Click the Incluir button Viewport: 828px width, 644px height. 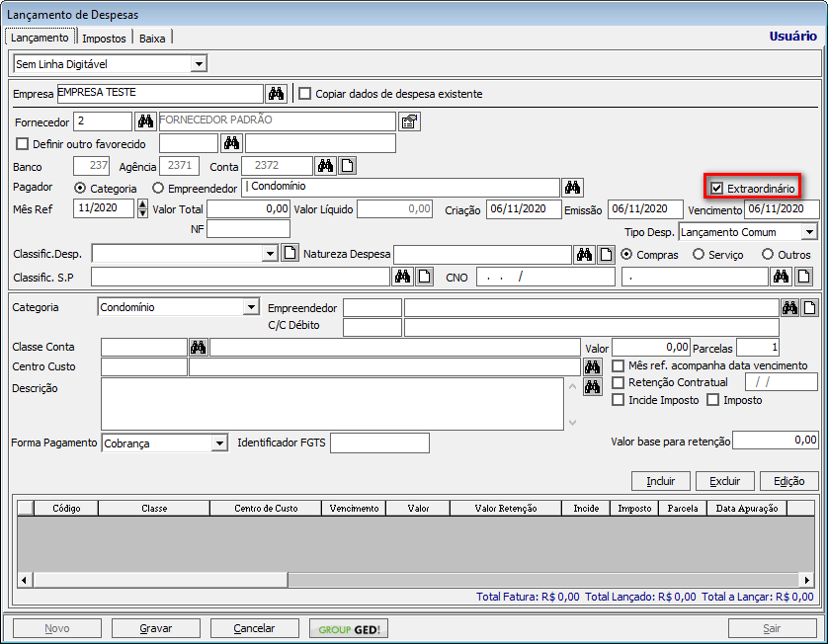(x=661, y=481)
